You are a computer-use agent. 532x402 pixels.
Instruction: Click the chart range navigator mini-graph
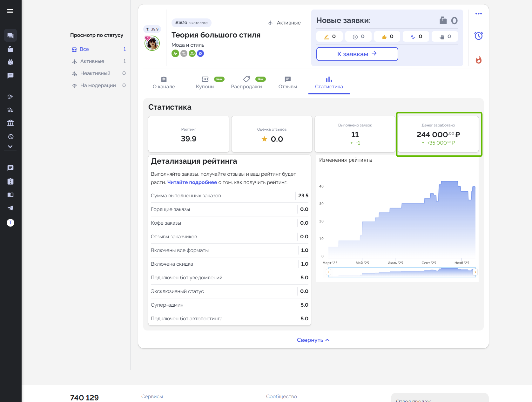pos(402,272)
